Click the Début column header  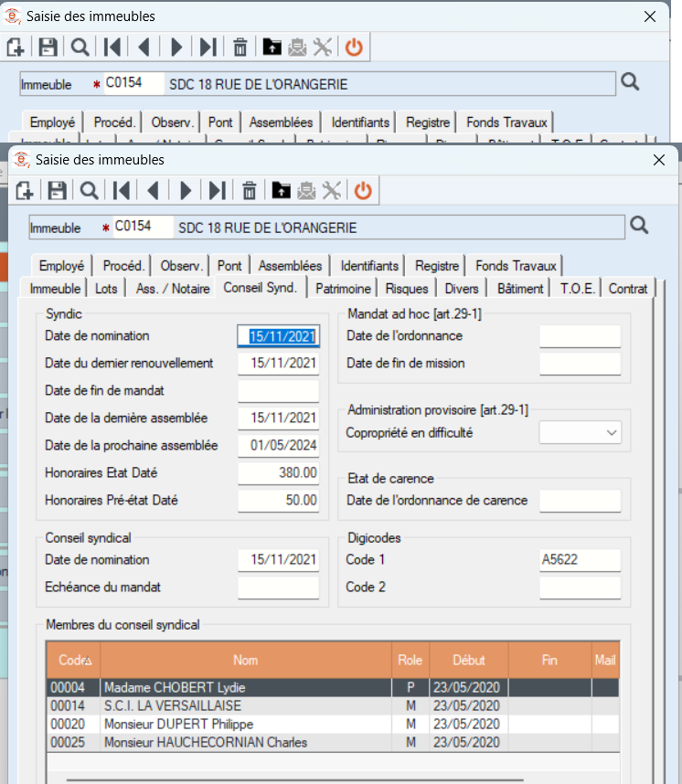(x=469, y=660)
